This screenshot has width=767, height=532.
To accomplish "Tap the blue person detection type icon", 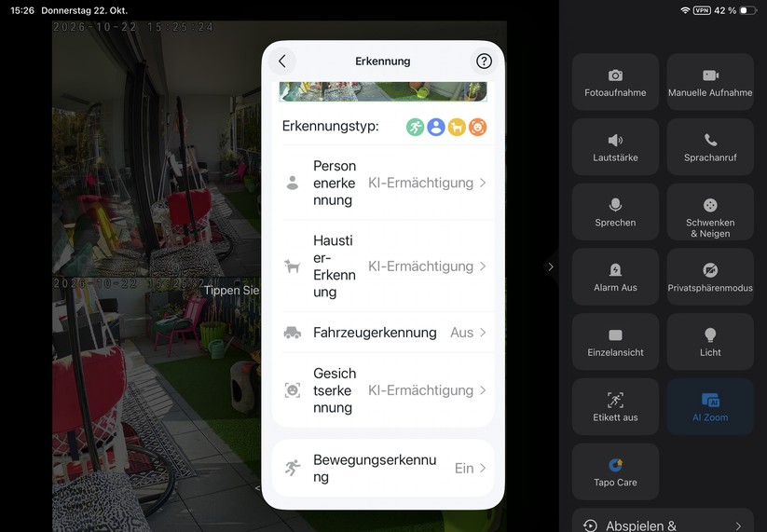I will point(436,127).
